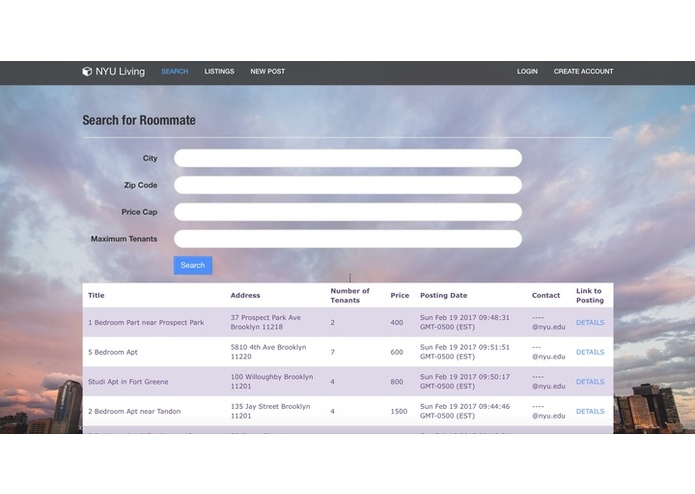Go to NEW POST in navbar

point(268,71)
